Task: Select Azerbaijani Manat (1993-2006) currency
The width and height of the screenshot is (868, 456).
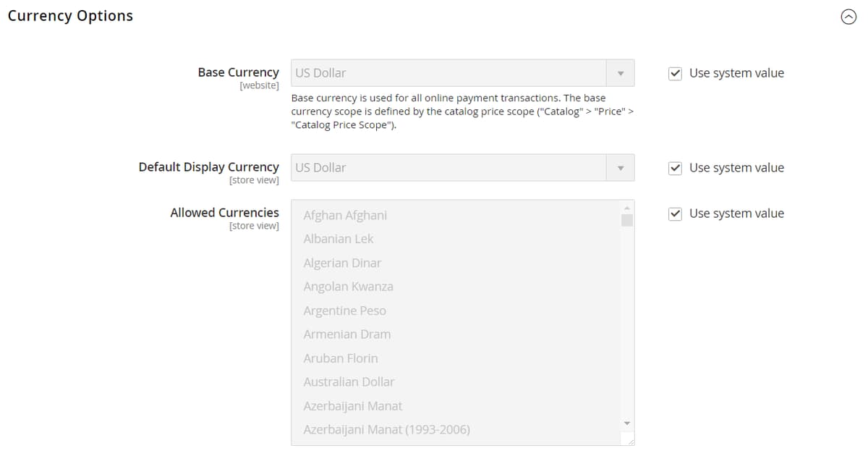Action: [x=386, y=429]
